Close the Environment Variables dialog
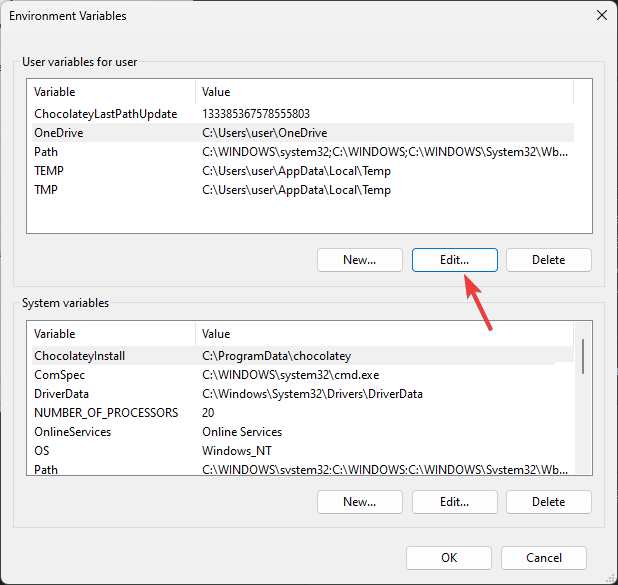Viewport: 618px width, 585px height. (601, 16)
